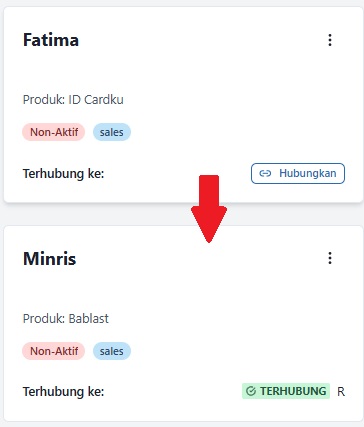Click the Minris card title
The image size is (364, 427).
[x=50, y=259]
